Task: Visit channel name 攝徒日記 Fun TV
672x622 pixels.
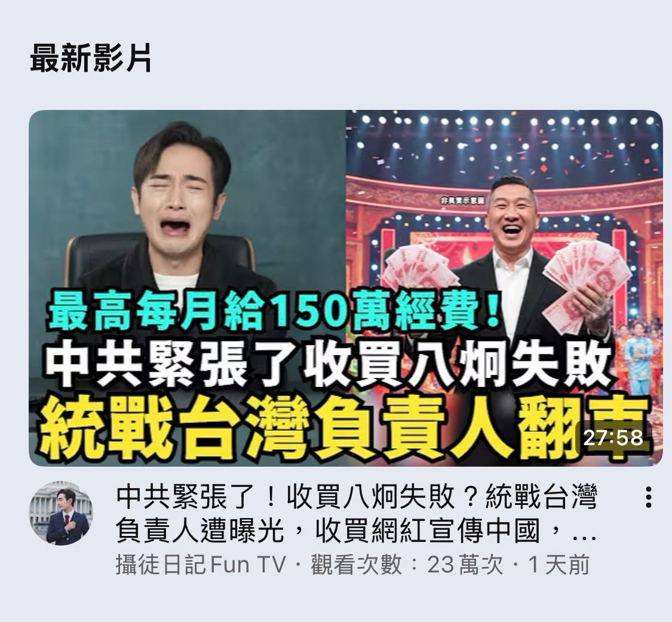Action: 200,565
